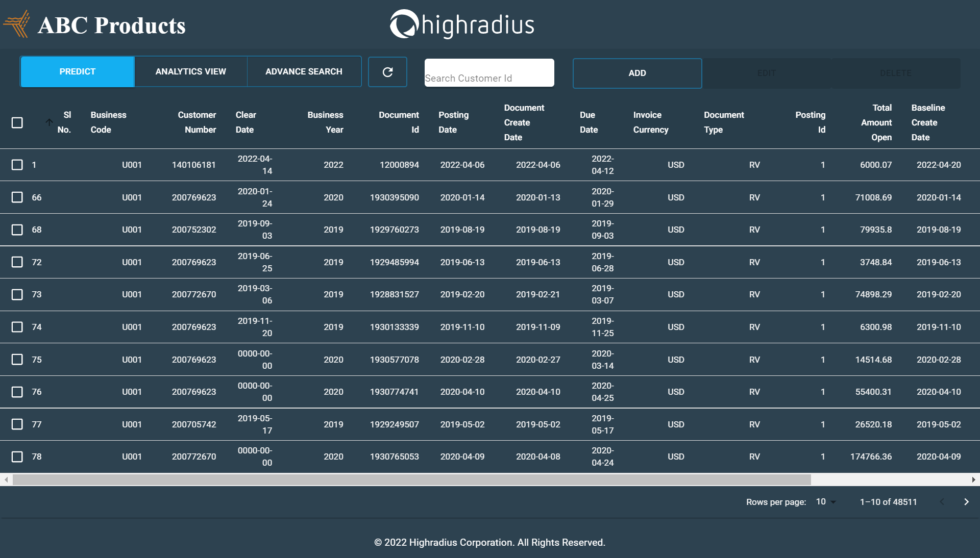
Task: Click the next page chevron
Action: click(x=966, y=502)
